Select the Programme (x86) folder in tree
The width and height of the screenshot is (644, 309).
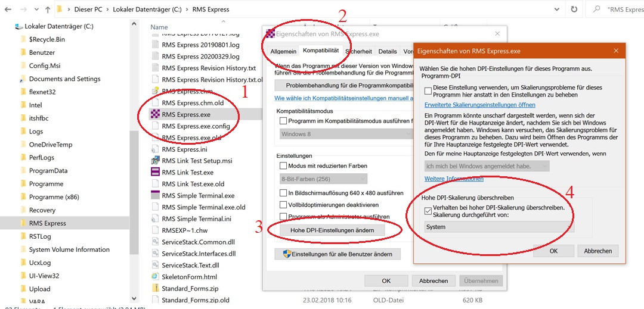coord(54,197)
